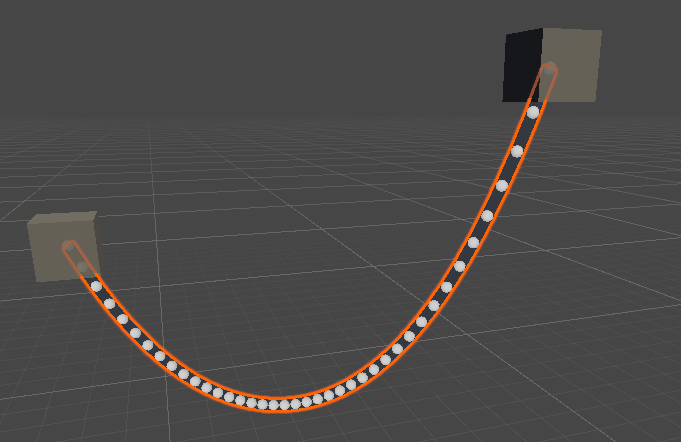Screen dimensions: 681x442
Task: Select the white sphere nearest the left cube
Action: point(96,286)
